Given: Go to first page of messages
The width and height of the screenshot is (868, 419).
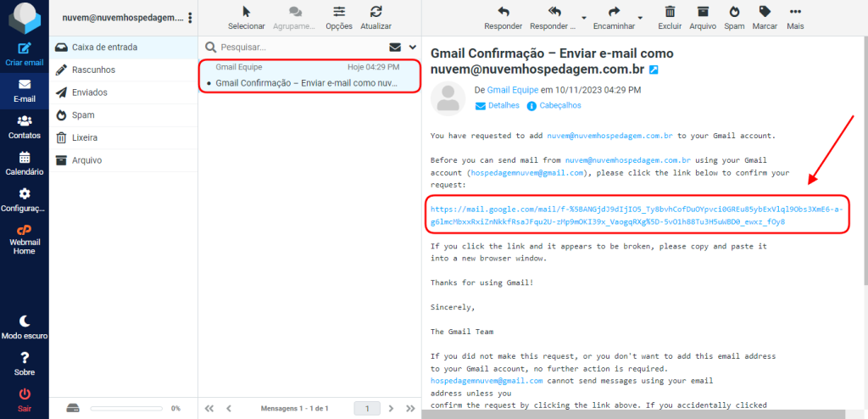Looking at the screenshot, I should pyautogui.click(x=209, y=409).
